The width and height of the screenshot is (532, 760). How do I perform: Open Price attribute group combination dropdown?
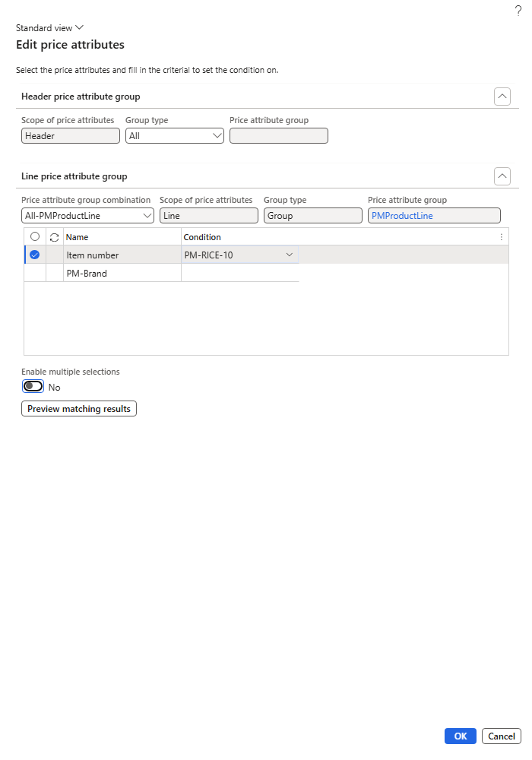[x=87, y=216]
